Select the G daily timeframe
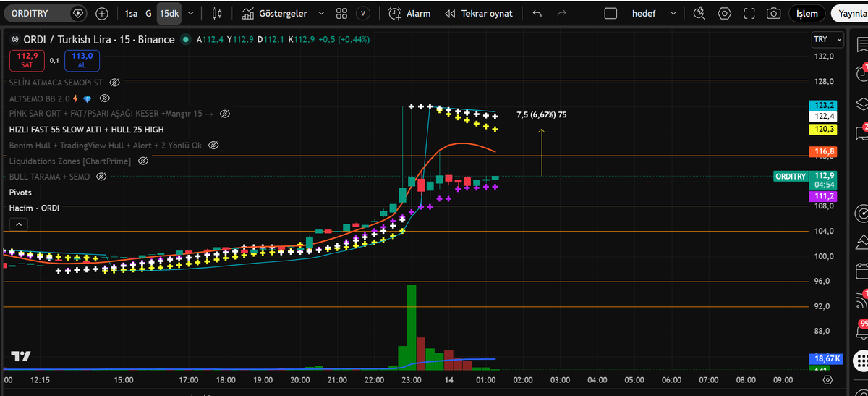Image resolution: width=868 pixels, height=396 pixels. [x=148, y=13]
